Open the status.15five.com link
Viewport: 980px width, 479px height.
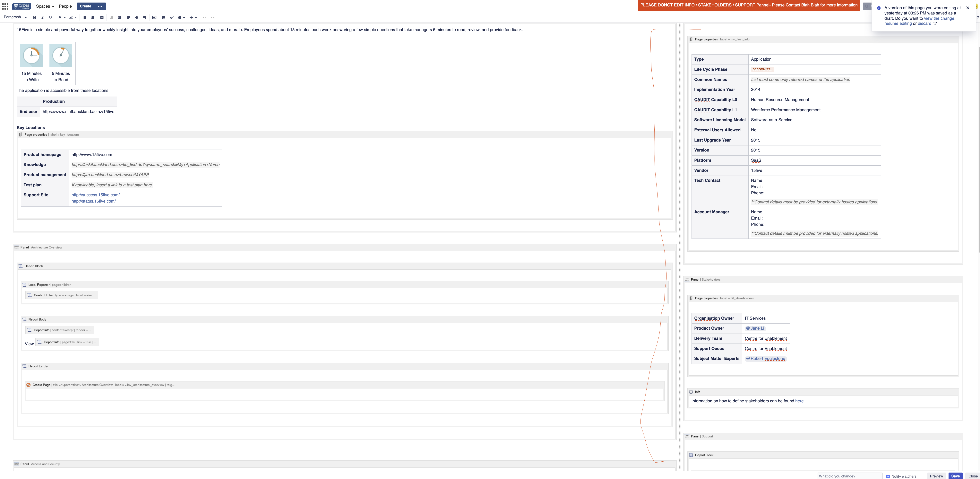(94, 201)
